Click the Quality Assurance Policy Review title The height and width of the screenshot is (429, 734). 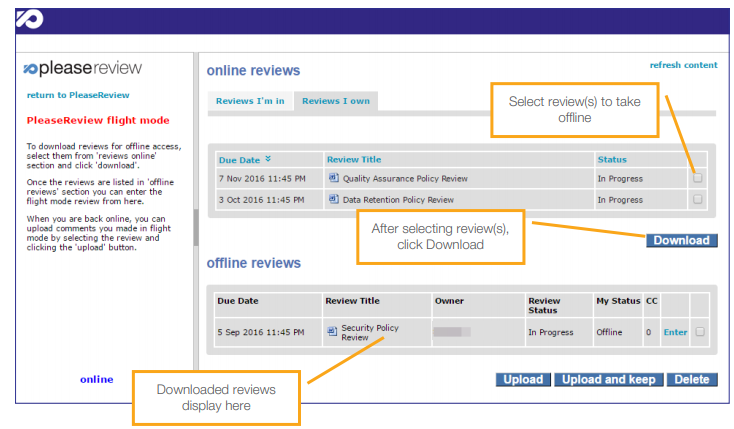point(405,178)
